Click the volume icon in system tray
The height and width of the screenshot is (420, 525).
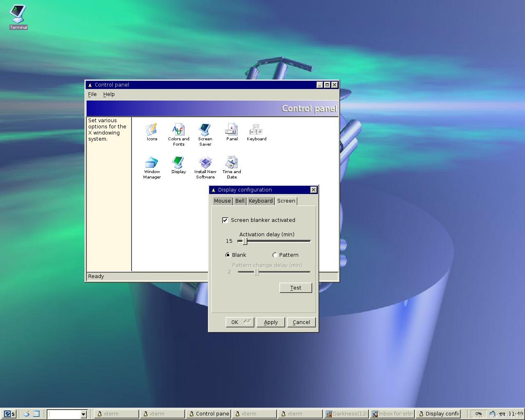[x=492, y=414]
